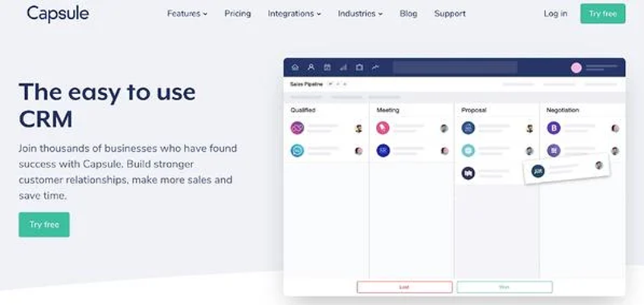Select the person contacts icon in mockup
Screen dimensions: 644x305
coord(311,68)
